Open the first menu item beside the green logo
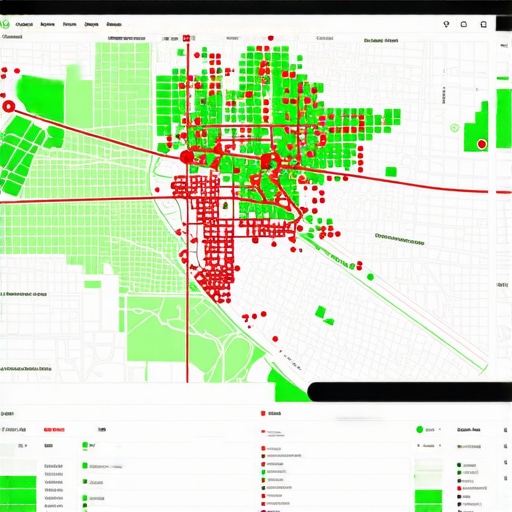Screen dimensions: 512x512 click(24, 24)
